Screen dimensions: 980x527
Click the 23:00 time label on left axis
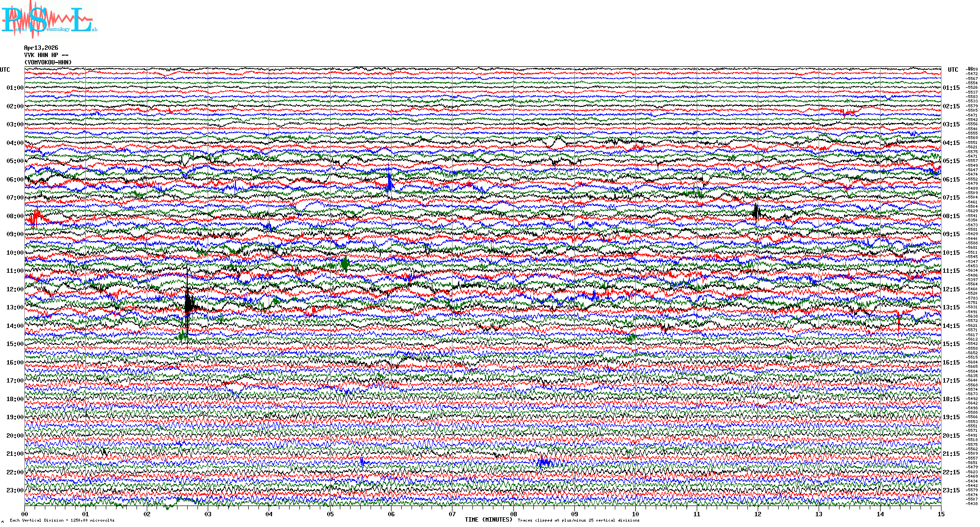[x=15, y=490]
